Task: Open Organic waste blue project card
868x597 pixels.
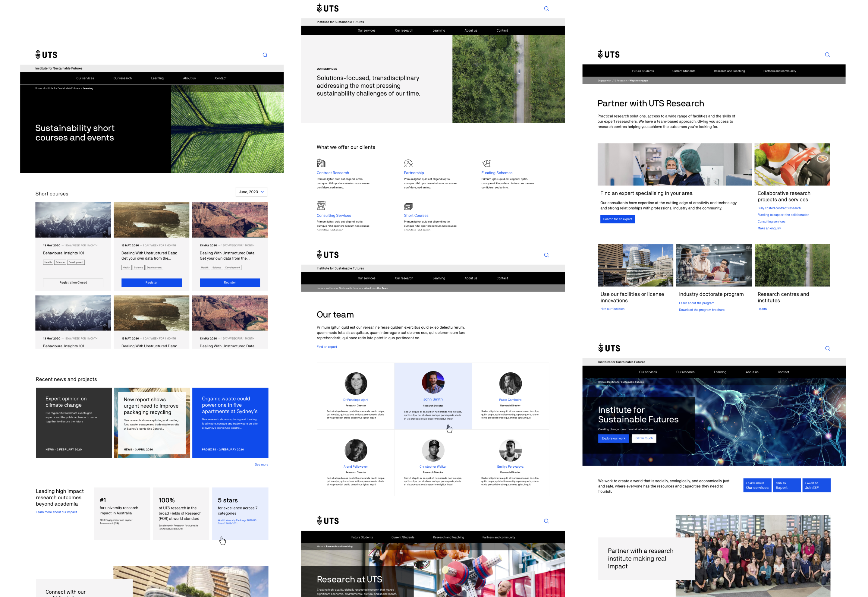Action: tap(230, 423)
